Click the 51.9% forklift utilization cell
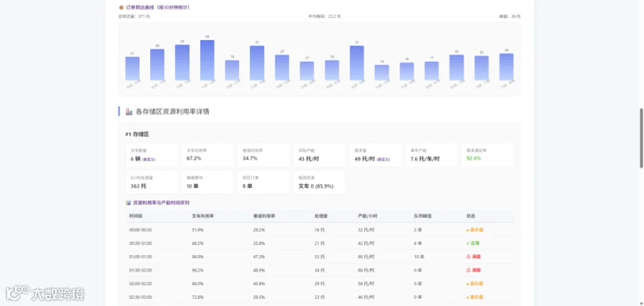The image size is (644, 306). 197,230
